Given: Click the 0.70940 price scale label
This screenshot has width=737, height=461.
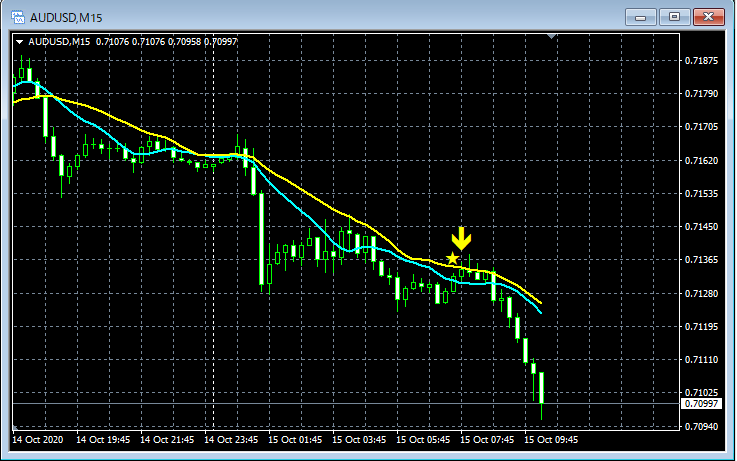Looking at the screenshot, I should [701, 426].
